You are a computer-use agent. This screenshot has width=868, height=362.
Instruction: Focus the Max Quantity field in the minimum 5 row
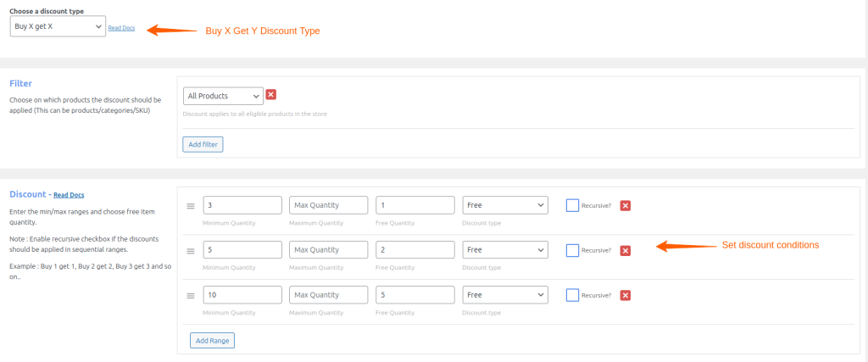coord(329,249)
